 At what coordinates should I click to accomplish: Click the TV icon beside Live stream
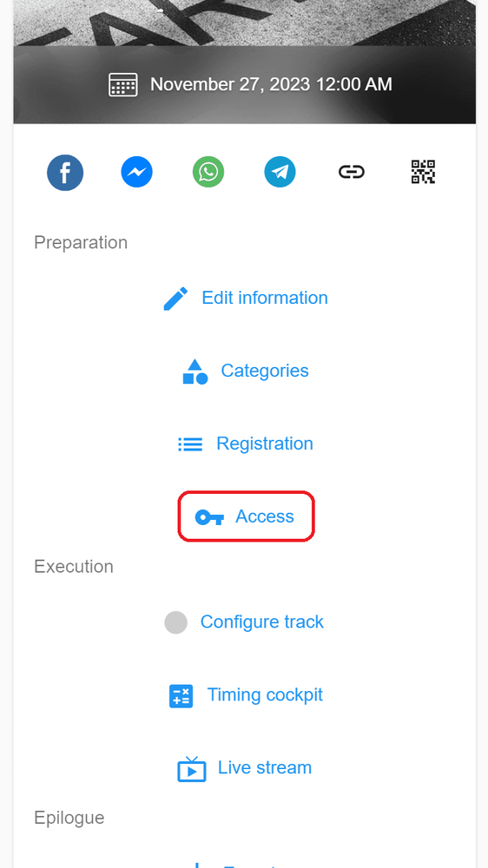(x=192, y=768)
